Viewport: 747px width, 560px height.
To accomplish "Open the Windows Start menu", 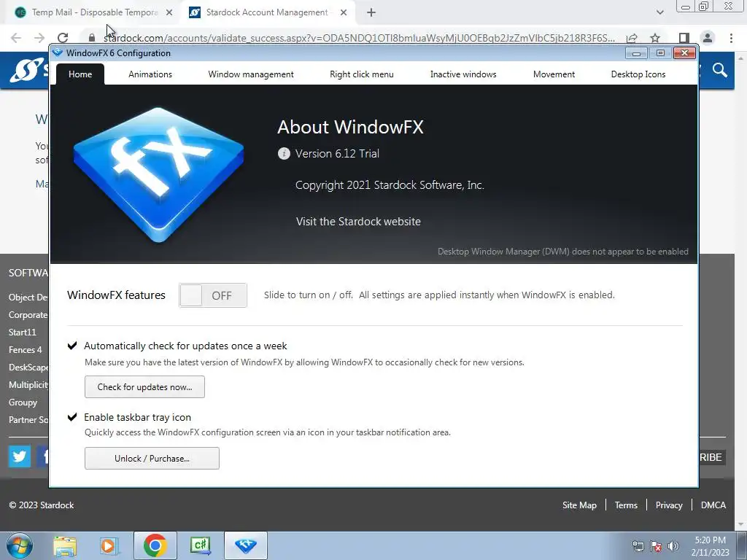I will [x=19, y=545].
